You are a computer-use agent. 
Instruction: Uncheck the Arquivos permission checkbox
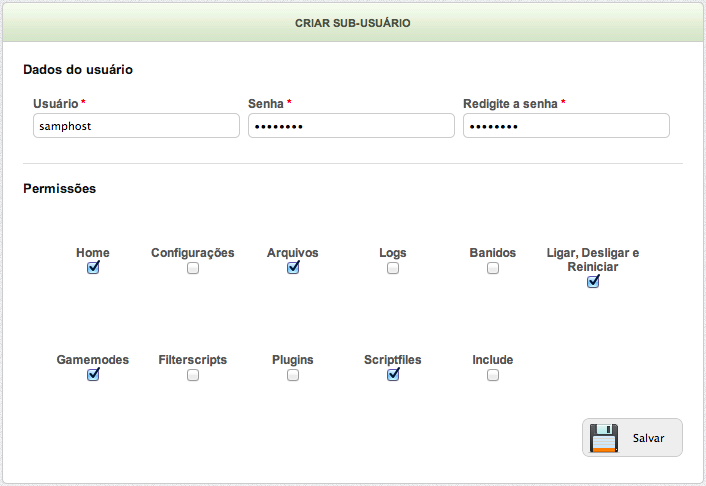[293, 268]
